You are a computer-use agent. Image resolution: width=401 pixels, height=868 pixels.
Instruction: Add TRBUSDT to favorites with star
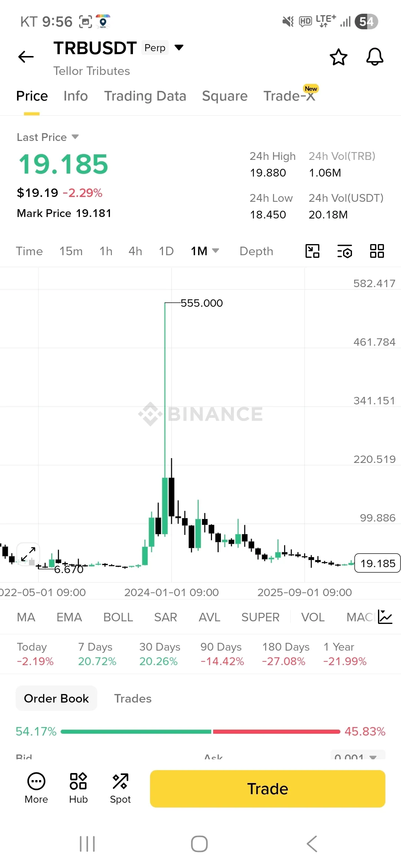pyautogui.click(x=338, y=57)
